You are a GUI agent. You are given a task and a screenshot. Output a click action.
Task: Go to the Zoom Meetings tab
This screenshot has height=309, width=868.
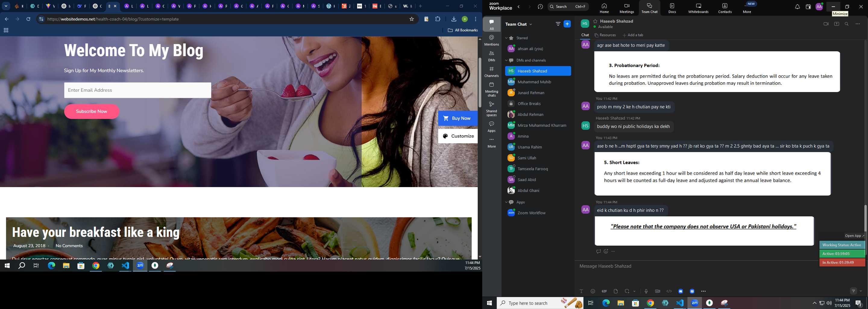[x=627, y=8]
